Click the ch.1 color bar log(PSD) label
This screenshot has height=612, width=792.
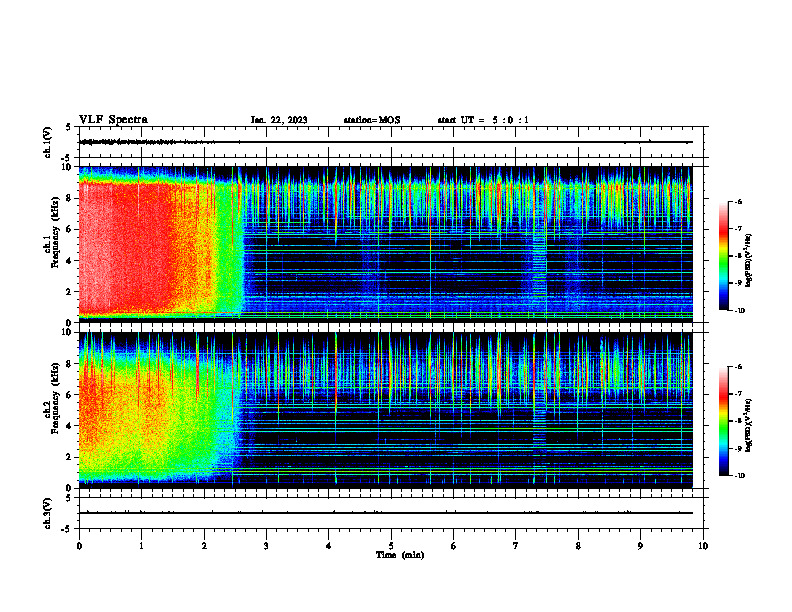(749, 261)
